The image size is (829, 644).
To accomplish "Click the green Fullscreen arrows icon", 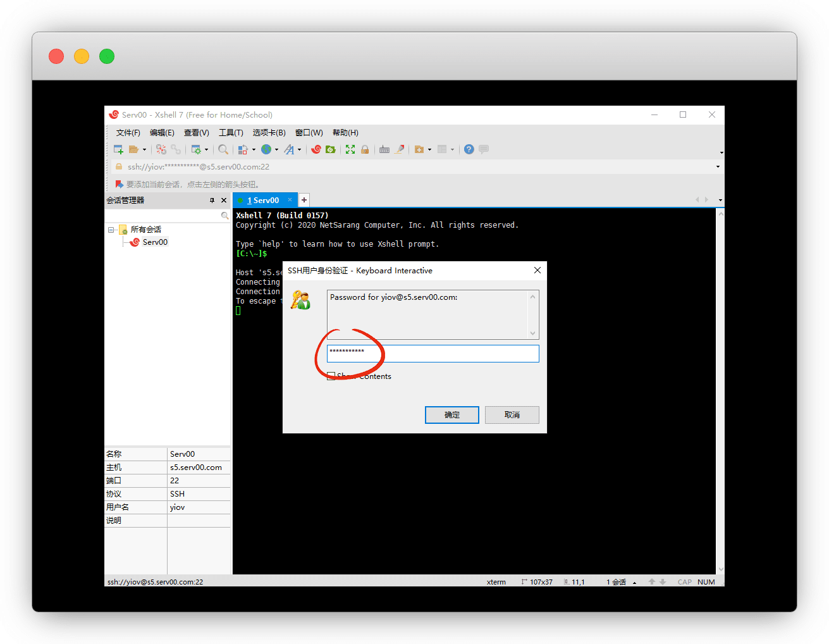I will tap(350, 149).
